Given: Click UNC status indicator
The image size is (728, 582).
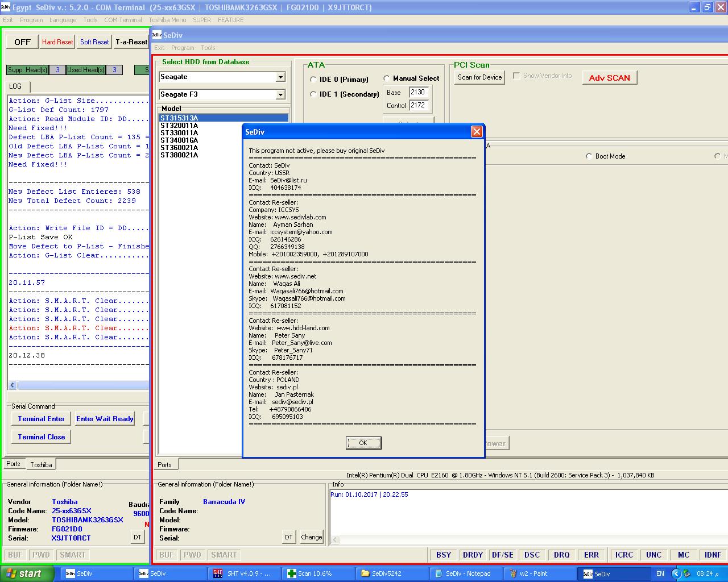Looking at the screenshot, I should click(x=654, y=555).
